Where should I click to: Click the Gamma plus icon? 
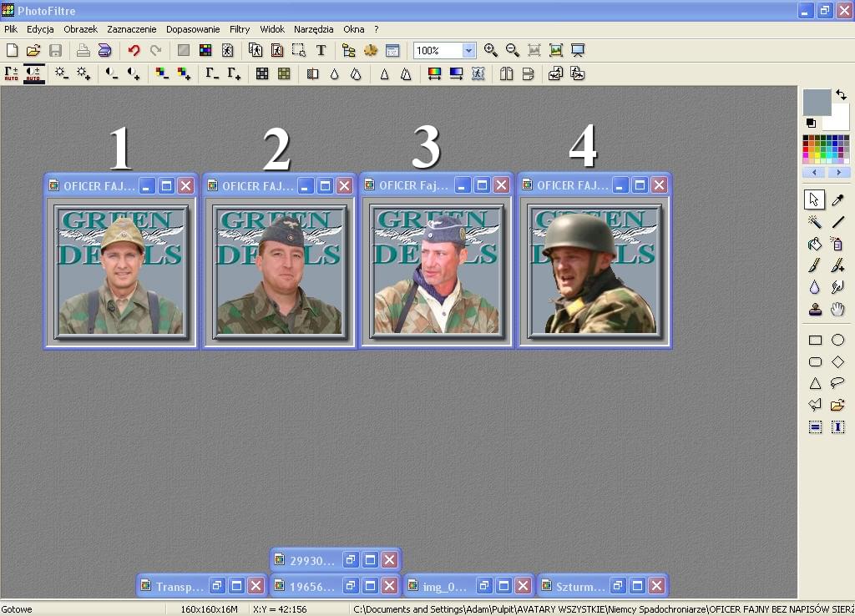click(234, 73)
